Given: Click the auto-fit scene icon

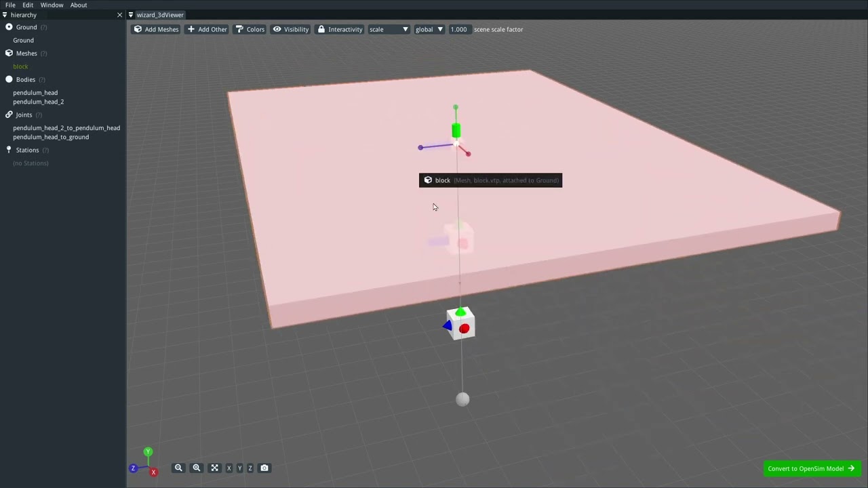Looking at the screenshot, I should [x=214, y=468].
